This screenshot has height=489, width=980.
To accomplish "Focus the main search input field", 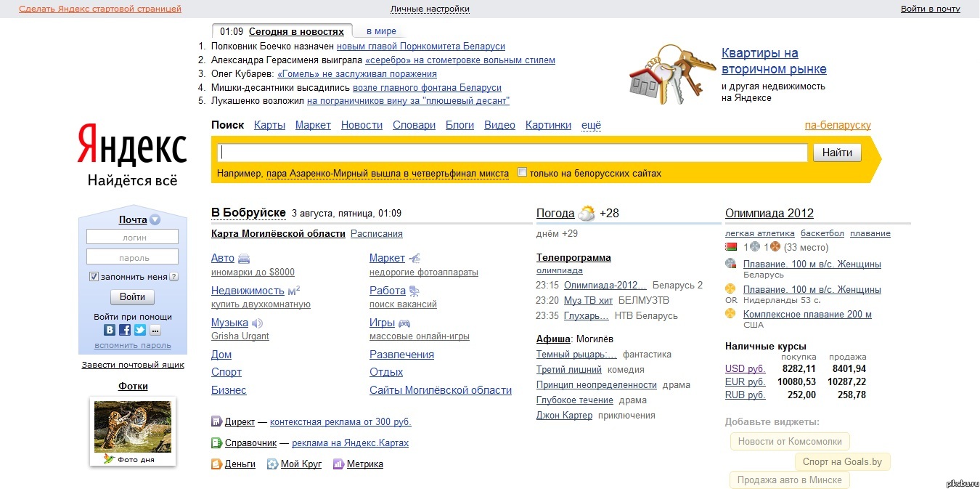I will (x=513, y=153).
